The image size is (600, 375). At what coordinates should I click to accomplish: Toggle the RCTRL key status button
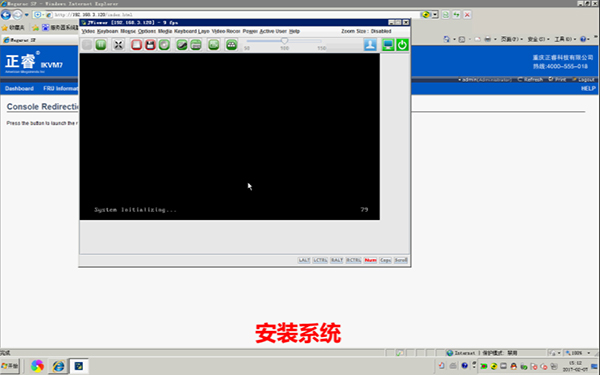coord(354,260)
